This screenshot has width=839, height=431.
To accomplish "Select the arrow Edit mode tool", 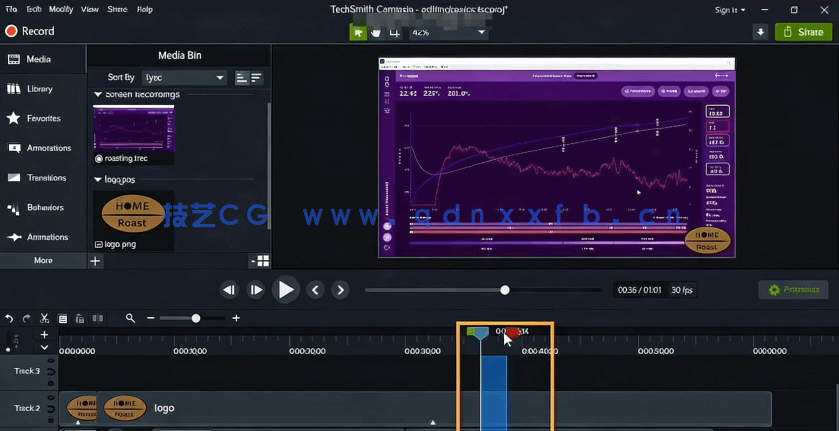I will click(x=359, y=33).
